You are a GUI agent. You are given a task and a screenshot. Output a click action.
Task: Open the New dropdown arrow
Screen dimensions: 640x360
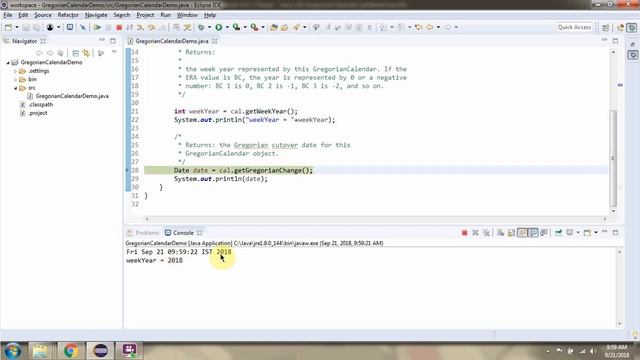coord(17,27)
